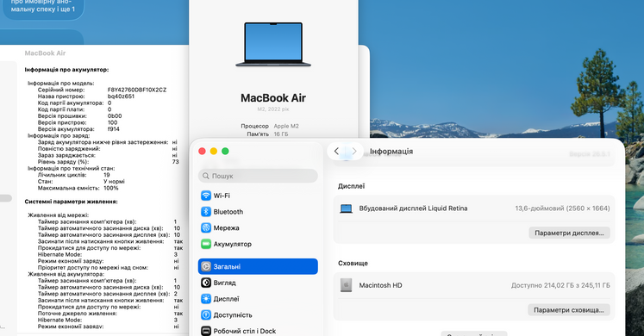This screenshot has height=336, width=644.
Task: Click the Macintosh HD drive icon
Action: click(x=346, y=285)
